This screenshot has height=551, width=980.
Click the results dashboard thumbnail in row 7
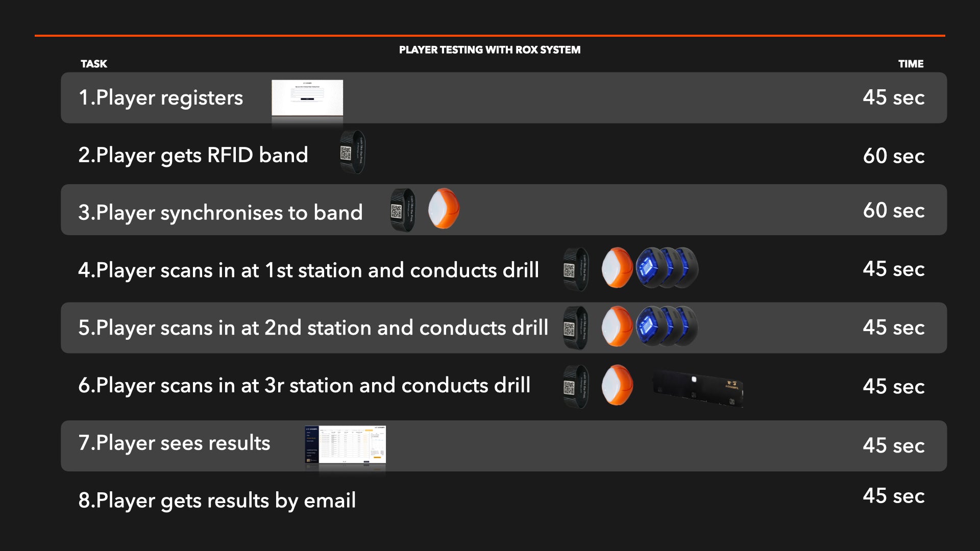coord(345,445)
